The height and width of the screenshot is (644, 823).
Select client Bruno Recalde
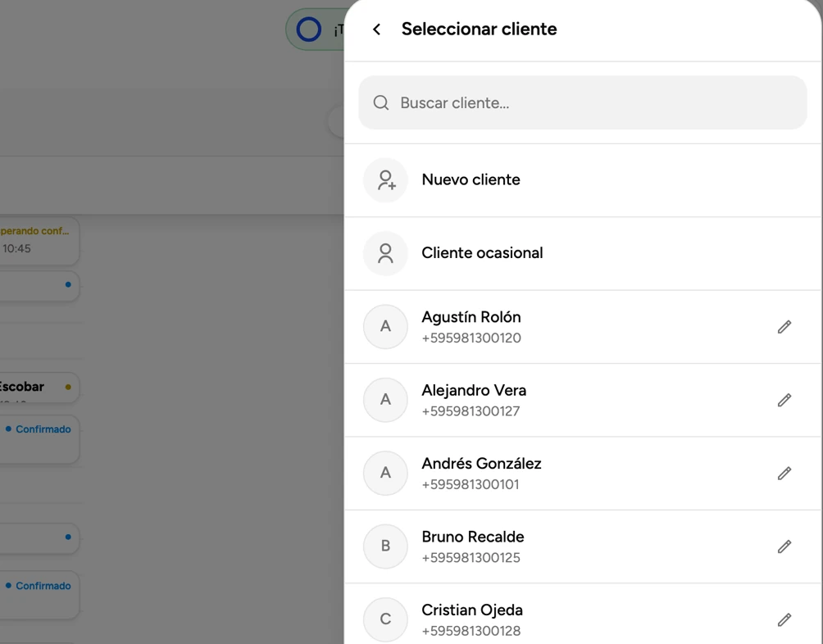point(583,547)
